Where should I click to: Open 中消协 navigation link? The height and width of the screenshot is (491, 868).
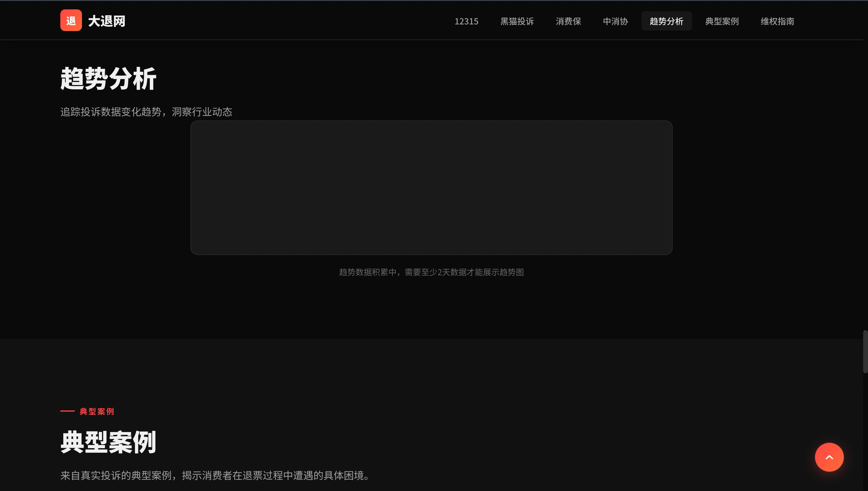click(615, 21)
